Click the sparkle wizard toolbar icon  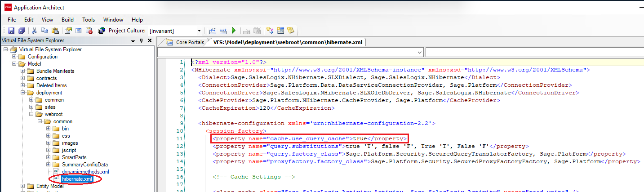point(270,31)
